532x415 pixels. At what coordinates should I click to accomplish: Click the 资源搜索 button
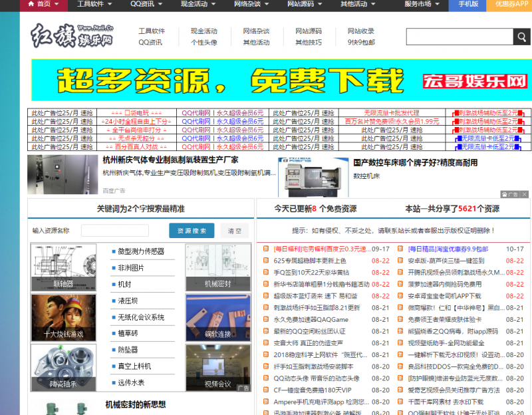click(x=192, y=231)
